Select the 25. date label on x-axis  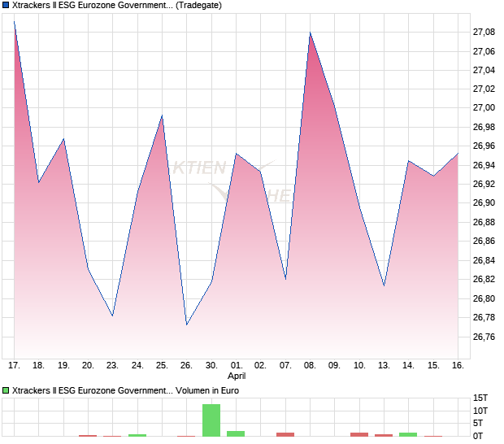pos(162,365)
